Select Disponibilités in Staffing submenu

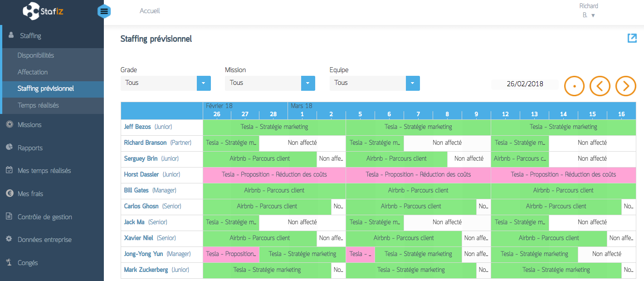[36, 55]
